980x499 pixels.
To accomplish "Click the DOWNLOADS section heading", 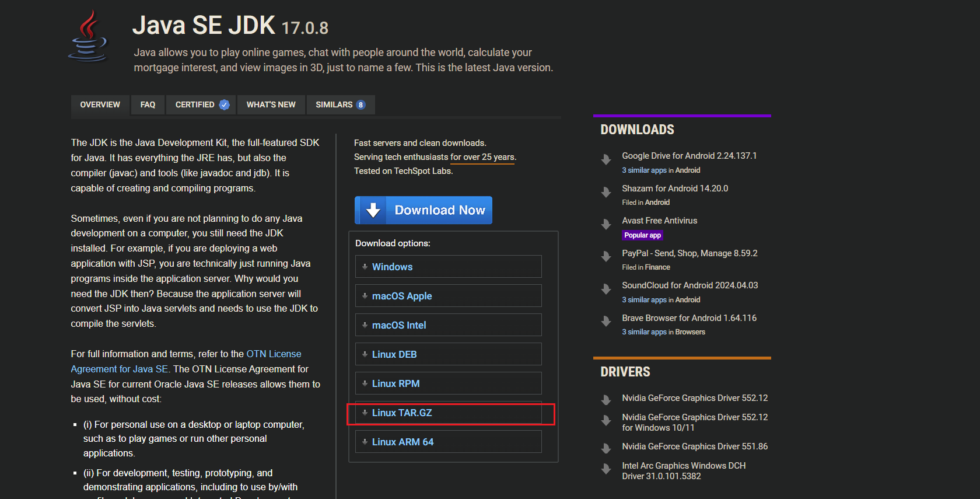I will (x=637, y=130).
